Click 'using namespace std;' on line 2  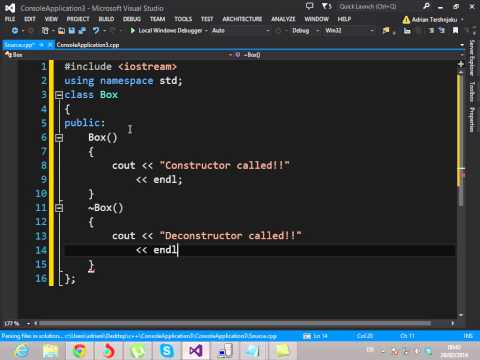[123, 81]
